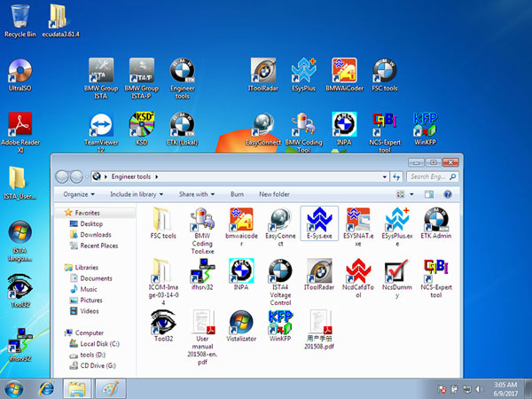
Task: Open the KSD desktop shortcut
Action: (x=142, y=129)
